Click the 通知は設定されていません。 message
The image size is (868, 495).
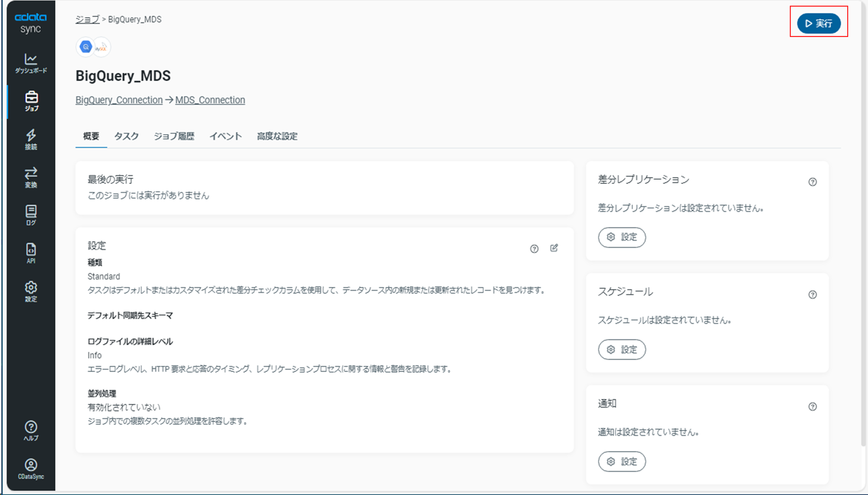pyautogui.click(x=649, y=432)
